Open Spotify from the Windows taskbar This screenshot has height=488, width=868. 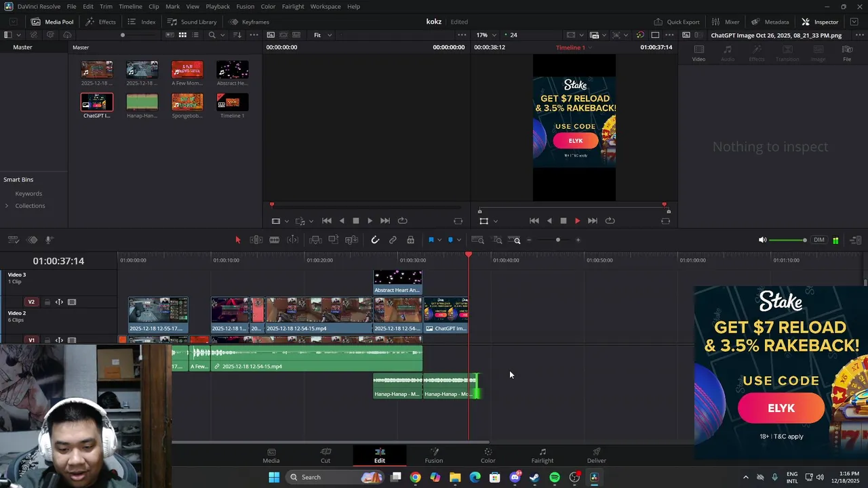pyautogui.click(x=555, y=477)
